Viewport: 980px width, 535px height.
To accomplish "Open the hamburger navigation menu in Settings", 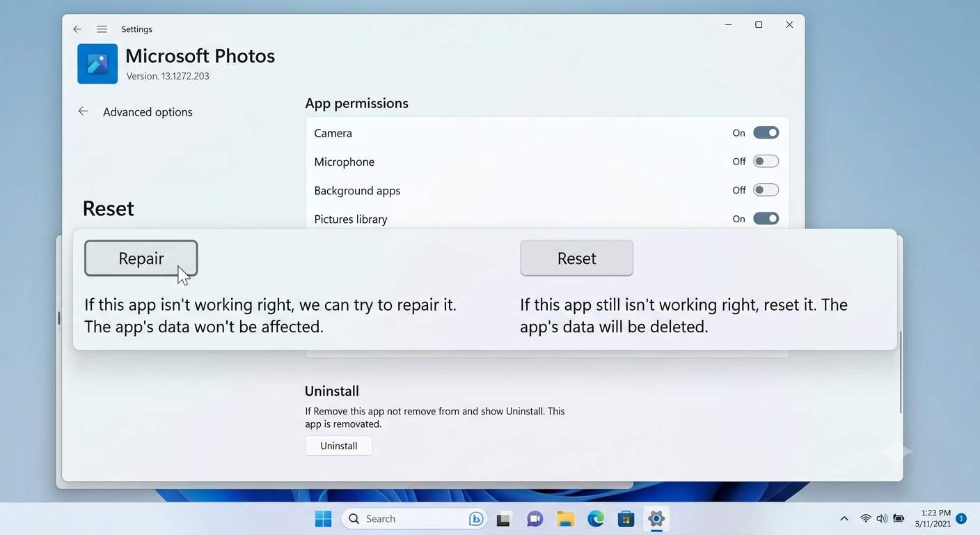I will point(102,29).
